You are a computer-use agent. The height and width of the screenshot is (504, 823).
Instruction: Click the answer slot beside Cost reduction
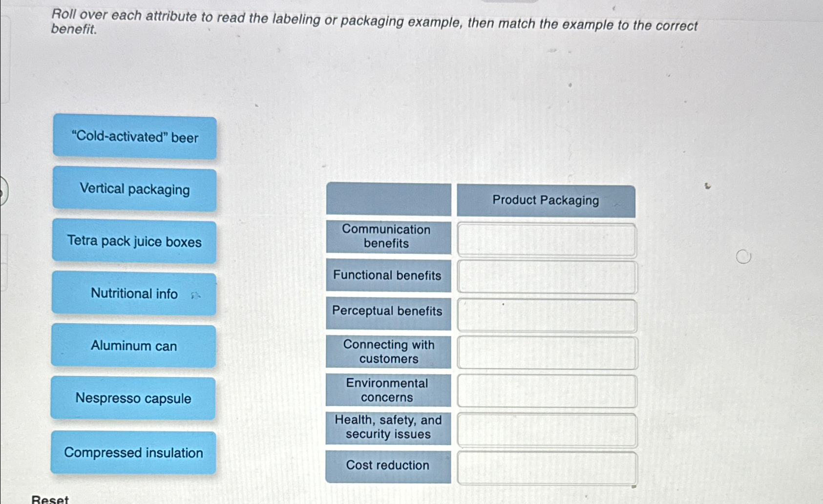[546, 466]
